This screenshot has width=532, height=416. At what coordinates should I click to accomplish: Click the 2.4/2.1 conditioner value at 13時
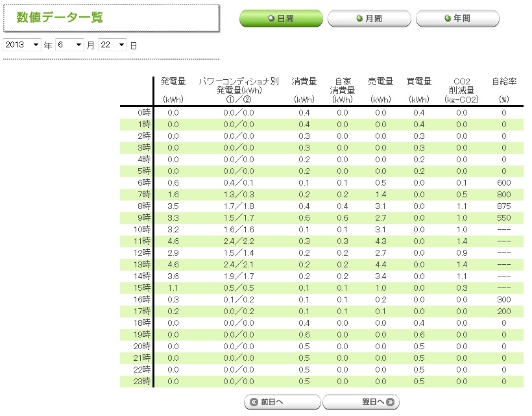tap(239, 264)
